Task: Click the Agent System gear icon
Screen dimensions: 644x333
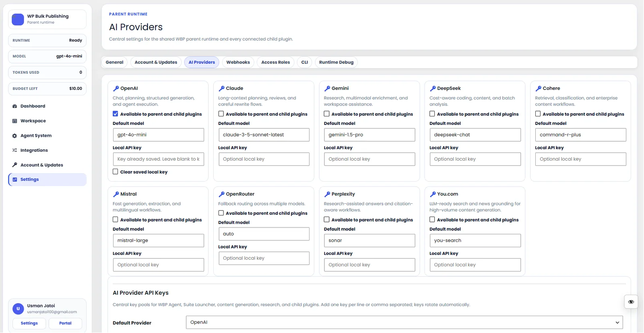Action: [x=14, y=136]
